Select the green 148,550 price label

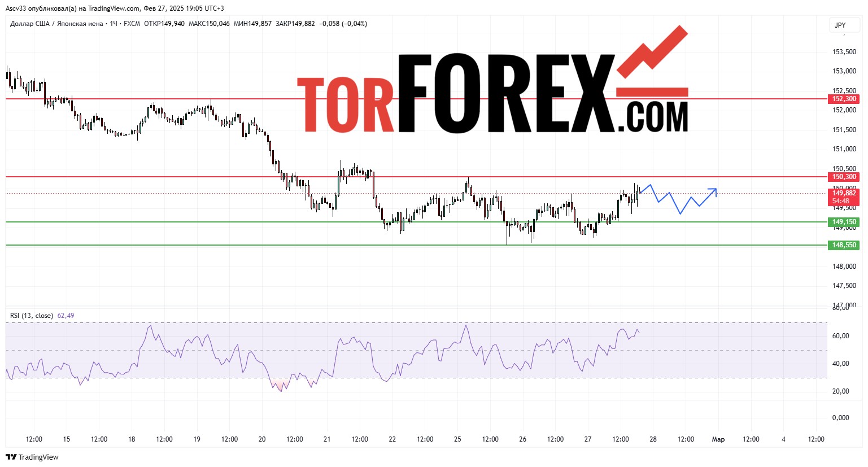click(x=844, y=245)
